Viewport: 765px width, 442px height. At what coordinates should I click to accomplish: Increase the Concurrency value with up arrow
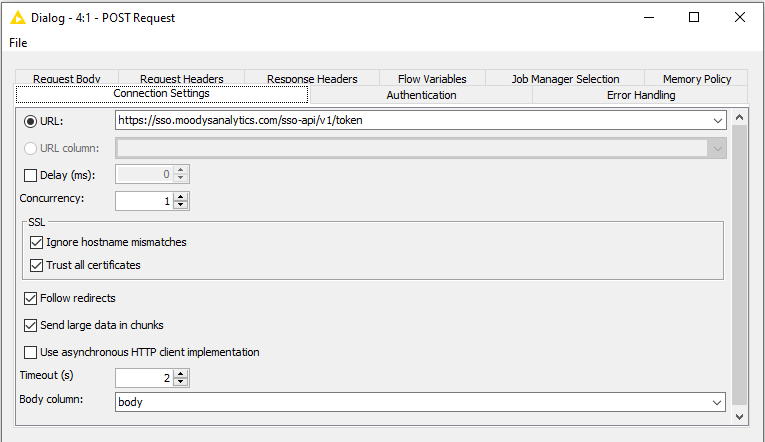point(181,197)
